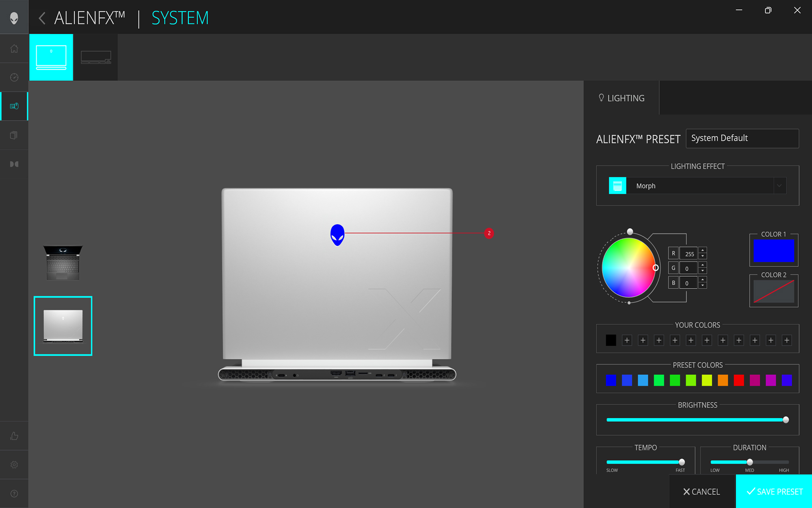Select the secondary device tab
Viewport: 812px width, 508px height.
[96, 57]
